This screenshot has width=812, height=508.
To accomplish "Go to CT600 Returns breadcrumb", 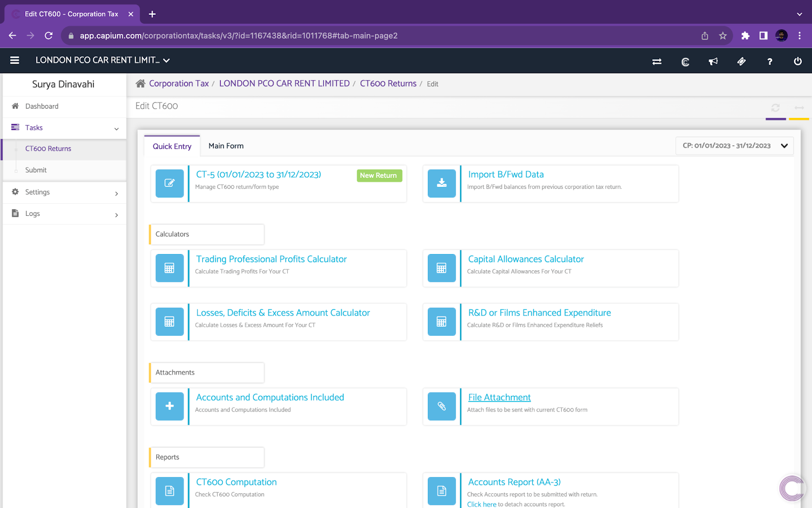I will click(x=388, y=83).
